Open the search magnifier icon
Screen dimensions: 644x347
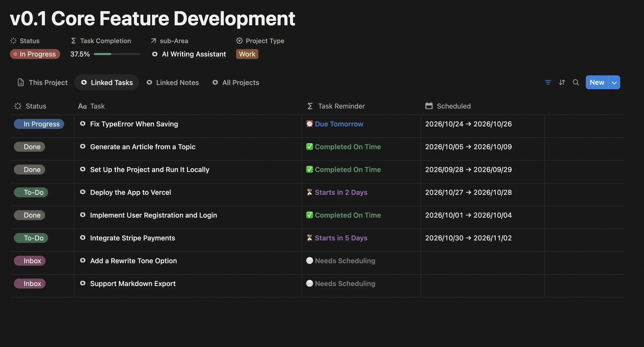click(x=576, y=82)
